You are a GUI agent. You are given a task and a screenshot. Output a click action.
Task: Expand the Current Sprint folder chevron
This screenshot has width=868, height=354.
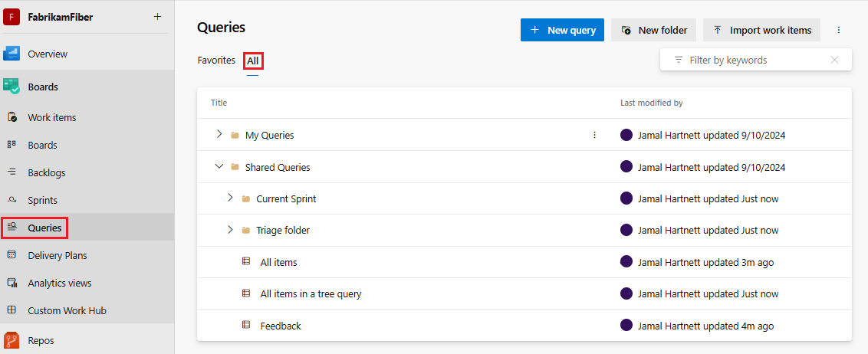click(x=230, y=198)
